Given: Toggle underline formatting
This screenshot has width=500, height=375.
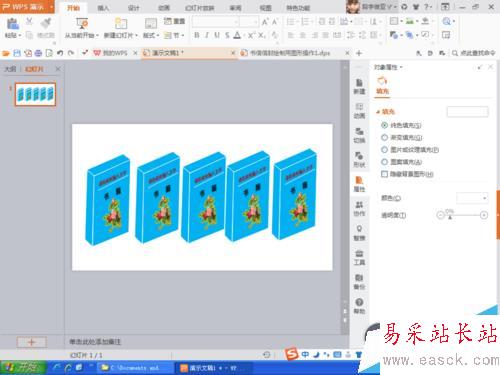Looking at the screenshot, I should [x=217, y=35].
